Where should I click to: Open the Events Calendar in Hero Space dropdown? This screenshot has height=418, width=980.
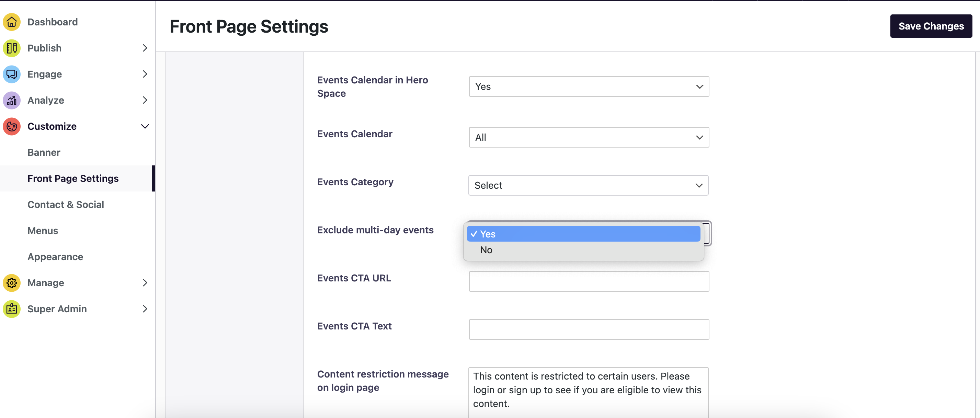point(589,87)
